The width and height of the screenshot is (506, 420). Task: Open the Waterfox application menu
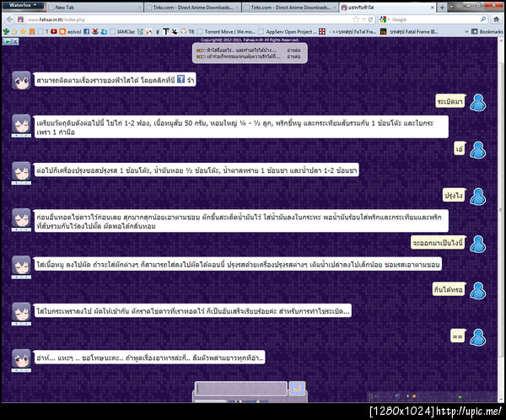(22, 5)
